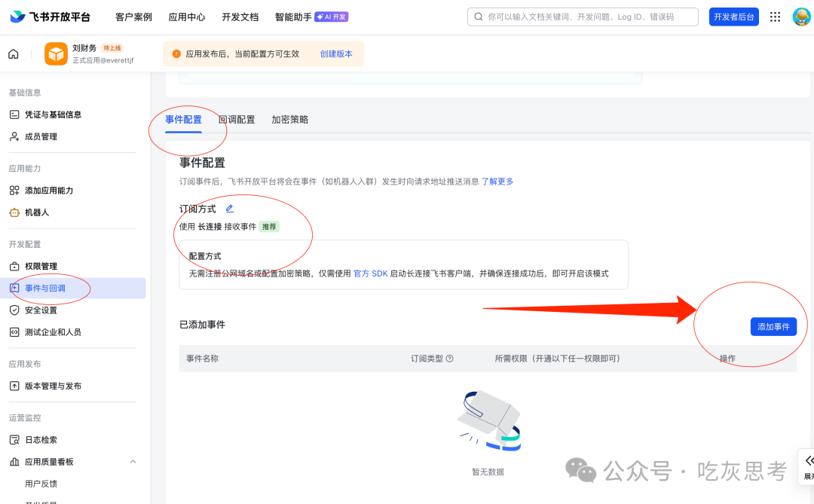
Task: Open the home icon in the sidebar
Action: (x=13, y=53)
